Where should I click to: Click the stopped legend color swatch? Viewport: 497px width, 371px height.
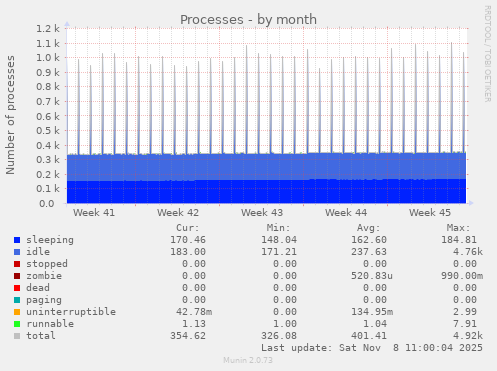17,264
